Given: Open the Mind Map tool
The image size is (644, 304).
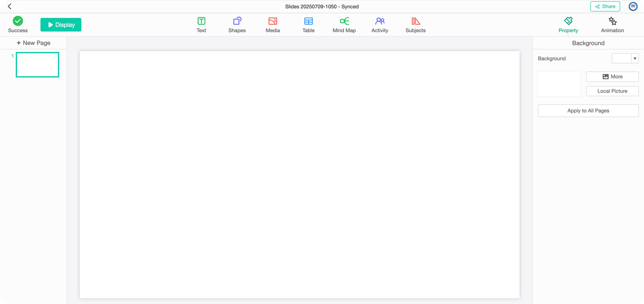Looking at the screenshot, I should coord(344,25).
